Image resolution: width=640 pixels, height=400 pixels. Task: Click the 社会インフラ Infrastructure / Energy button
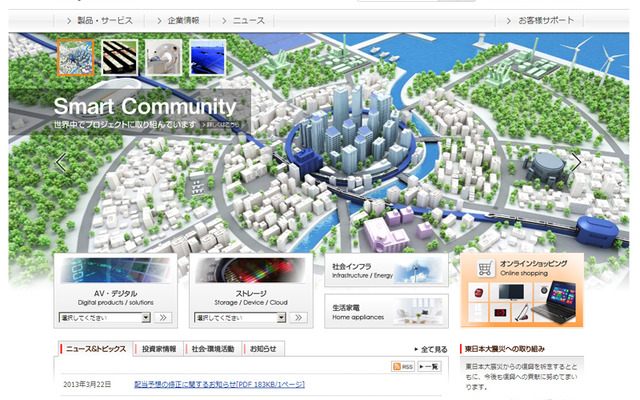(386, 270)
